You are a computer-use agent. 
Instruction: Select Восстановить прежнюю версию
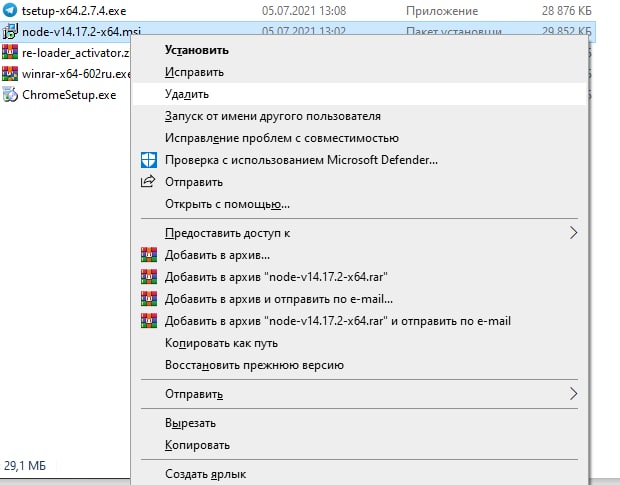[359, 365]
